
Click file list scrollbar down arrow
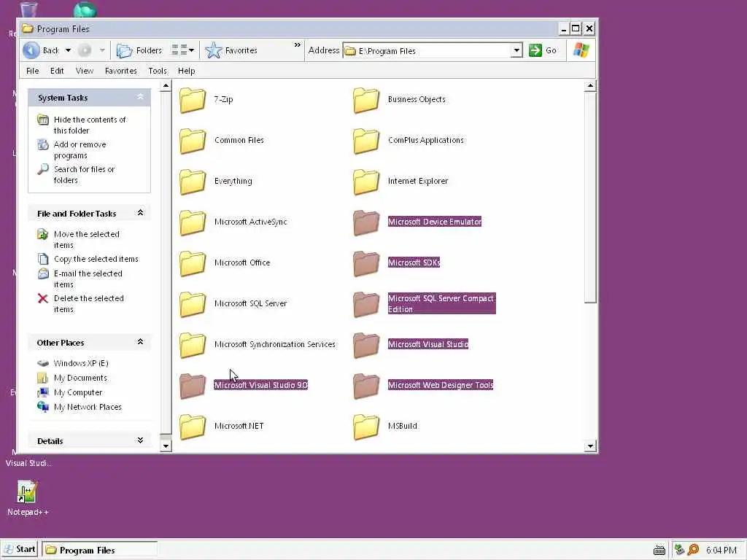(x=590, y=446)
